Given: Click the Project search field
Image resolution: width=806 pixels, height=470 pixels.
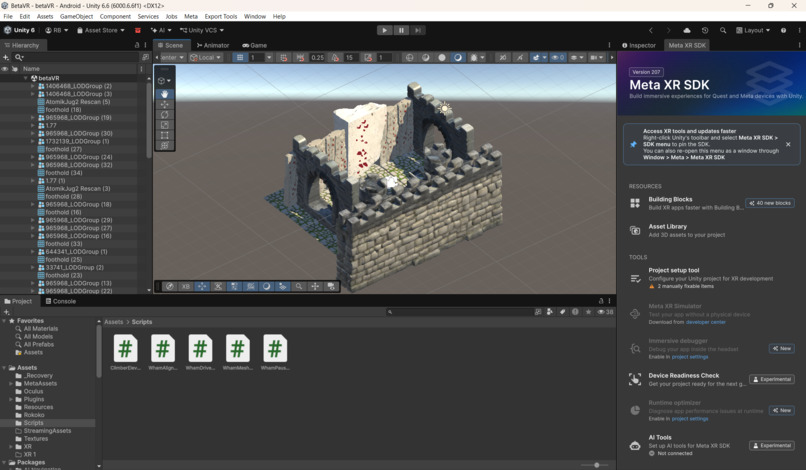Looking at the screenshot, I should tap(459, 312).
